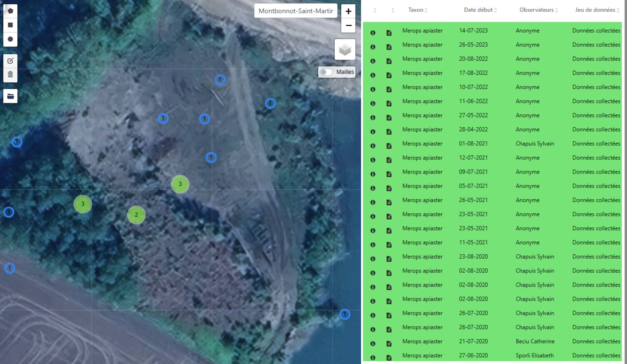627x364 pixels.
Task: Open details sheet for 26-05-2023 observation
Action: tap(389, 47)
